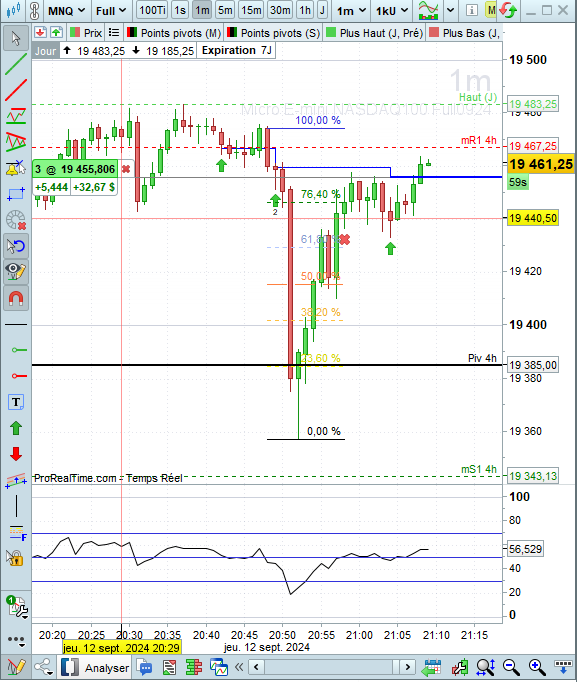The width and height of the screenshot is (577, 682).
Task: Click the yellow M mode button
Action: coord(491,10)
